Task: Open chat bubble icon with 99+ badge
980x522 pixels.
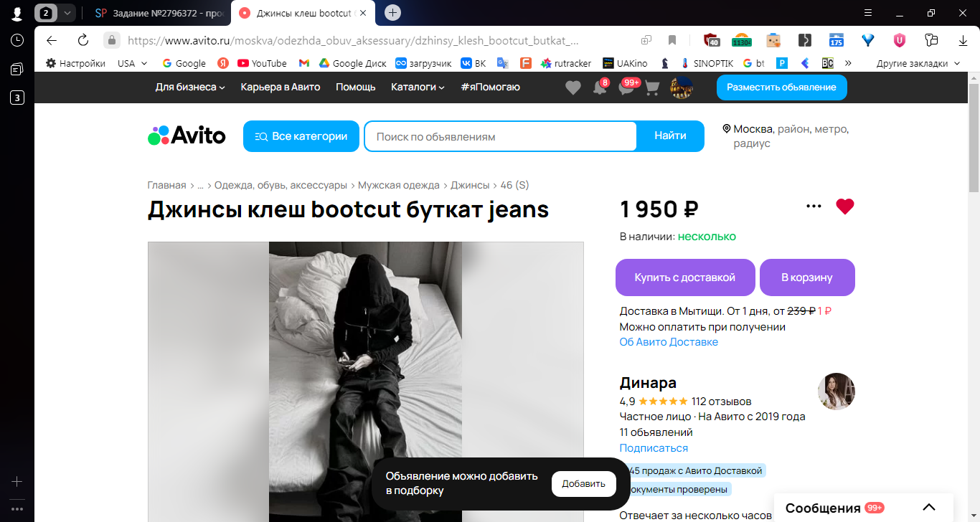Action: tap(626, 87)
